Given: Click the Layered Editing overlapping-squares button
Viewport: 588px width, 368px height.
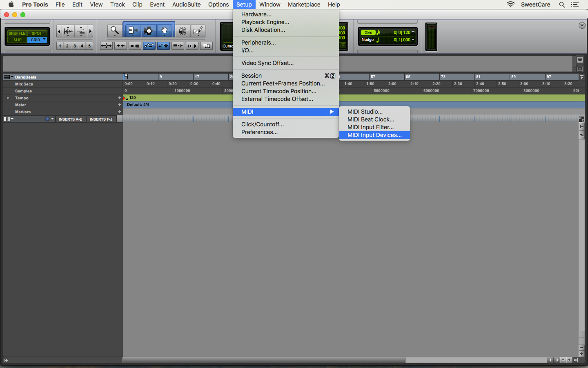Looking at the screenshot, I should (206, 46).
